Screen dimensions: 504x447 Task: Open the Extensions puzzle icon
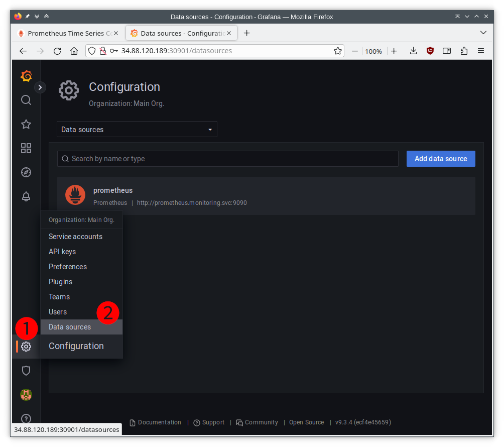click(x=464, y=51)
